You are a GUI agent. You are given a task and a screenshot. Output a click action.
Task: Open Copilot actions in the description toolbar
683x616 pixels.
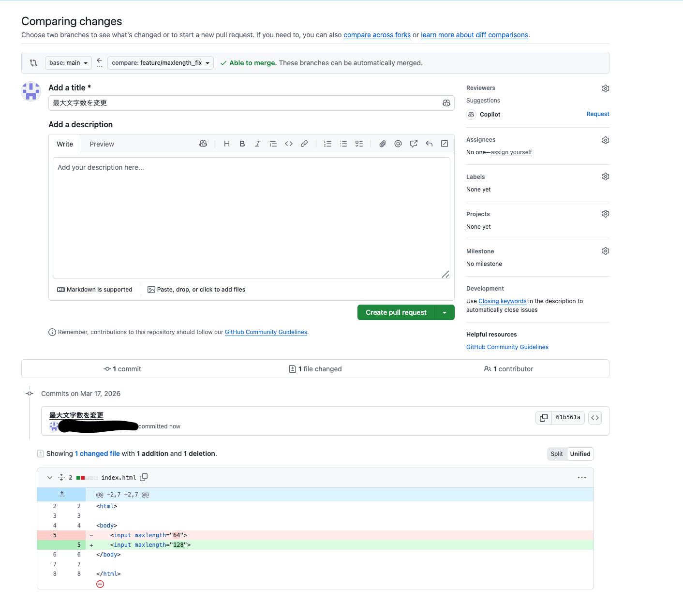click(x=203, y=144)
